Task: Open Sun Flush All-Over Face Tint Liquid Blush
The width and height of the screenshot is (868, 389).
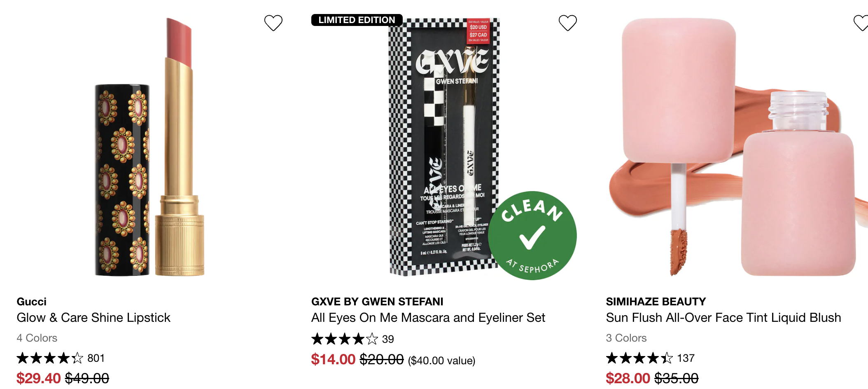Action: pyautogui.click(x=723, y=318)
